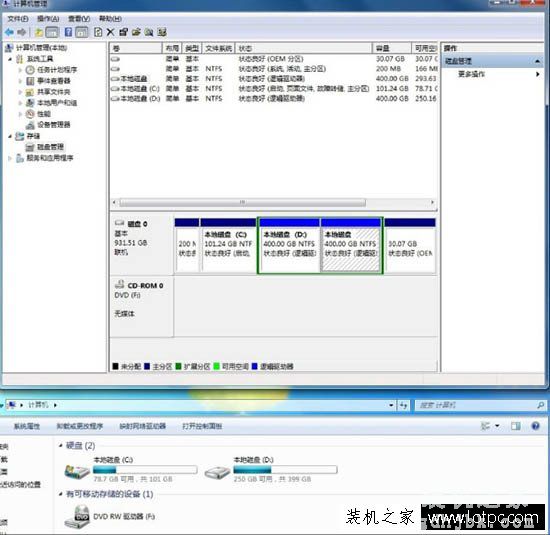Sort by the 容量 column header

coord(391,48)
